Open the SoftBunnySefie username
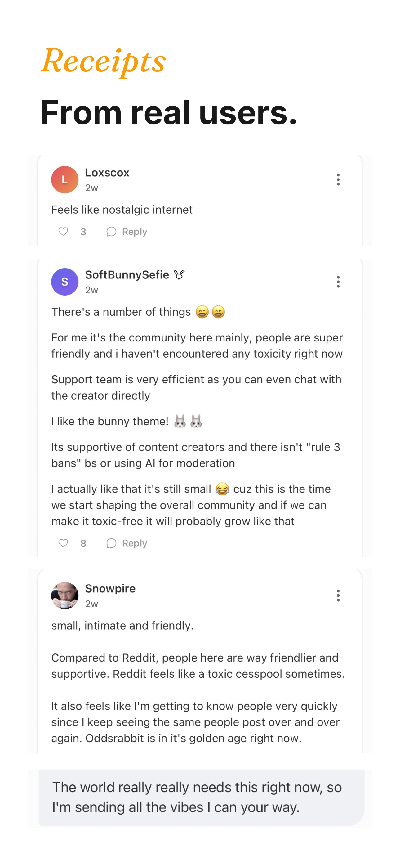Image resolution: width=400 pixels, height=868 pixels. (x=127, y=275)
